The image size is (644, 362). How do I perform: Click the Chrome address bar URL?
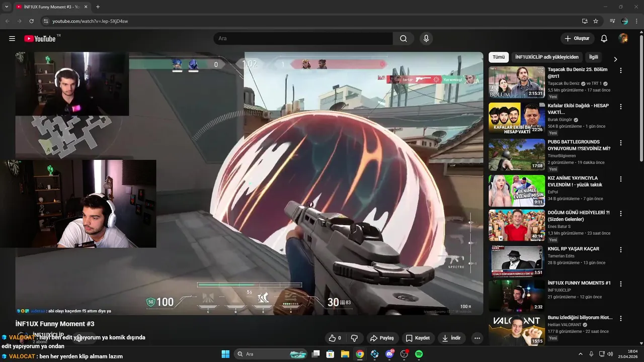pyautogui.click(x=90, y=21)
